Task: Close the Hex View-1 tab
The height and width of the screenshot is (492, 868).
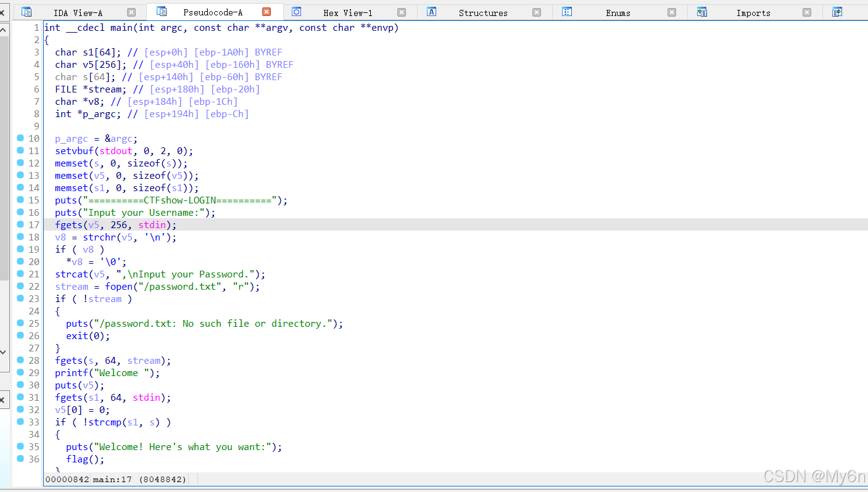Action: [402, 12]
